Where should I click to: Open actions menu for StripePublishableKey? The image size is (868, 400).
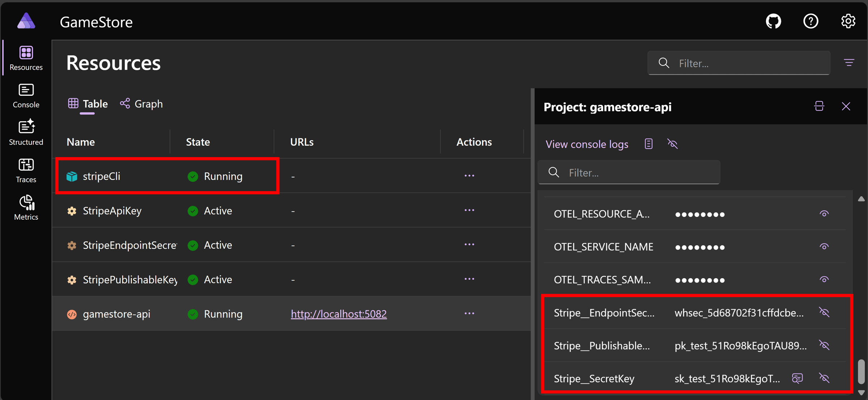469,279
